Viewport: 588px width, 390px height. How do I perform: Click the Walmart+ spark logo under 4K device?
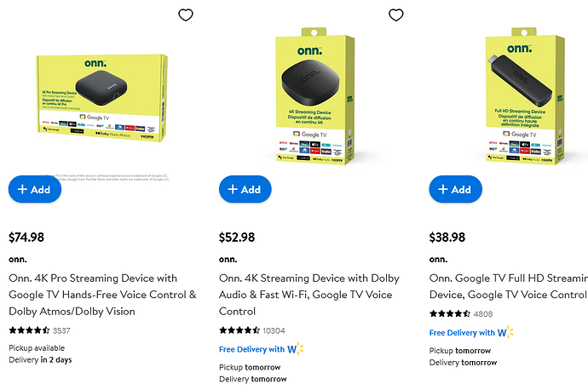[x=296, y=349]
